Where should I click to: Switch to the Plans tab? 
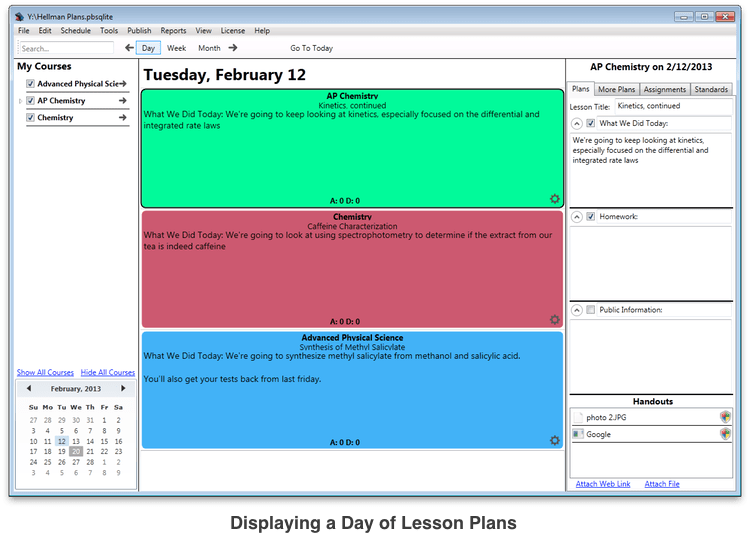coord(581,89)
